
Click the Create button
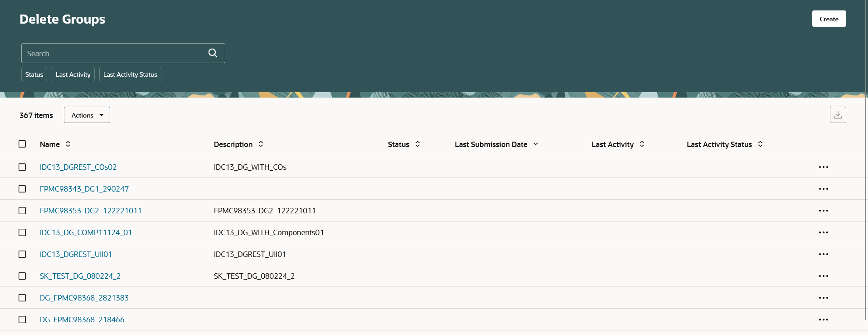pyautogui.click(x=829, y=19)
